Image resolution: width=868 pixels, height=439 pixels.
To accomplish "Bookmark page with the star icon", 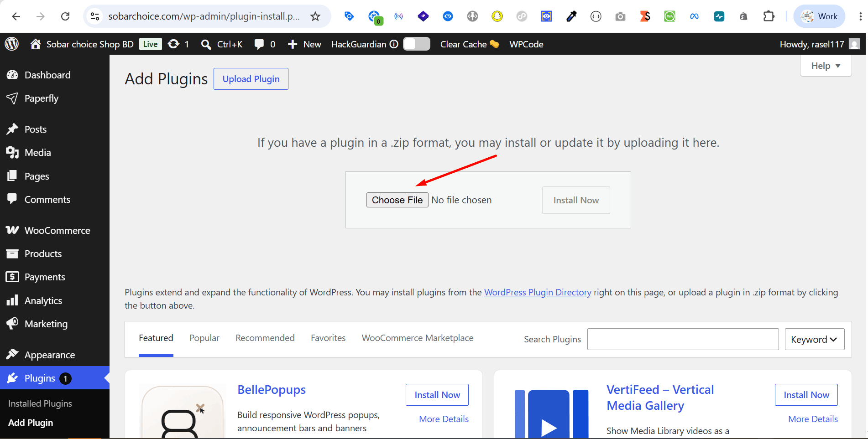I will 315,16.
